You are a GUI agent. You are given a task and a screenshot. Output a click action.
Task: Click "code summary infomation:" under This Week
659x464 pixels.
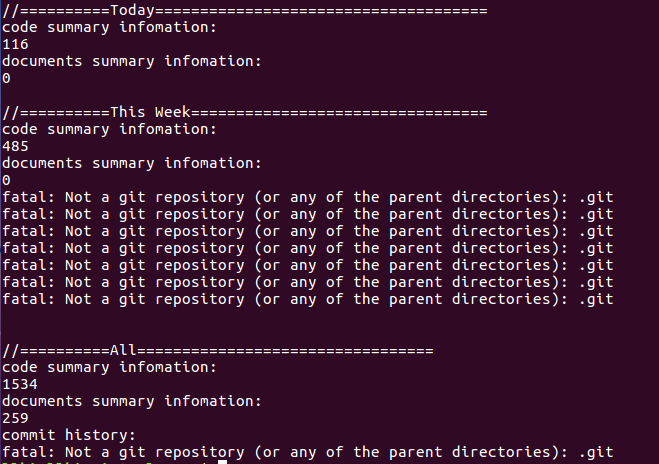tap(109, 129)
